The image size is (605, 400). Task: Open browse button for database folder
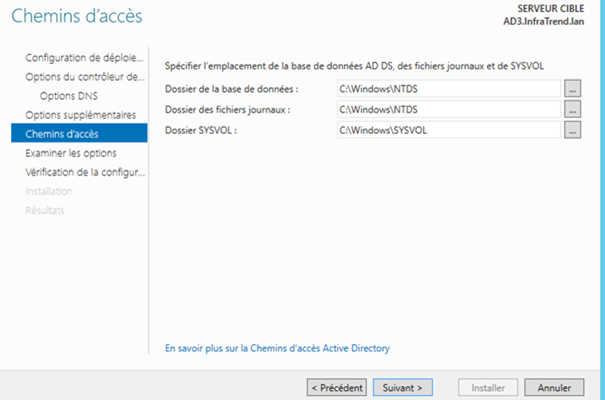(572, 89)
